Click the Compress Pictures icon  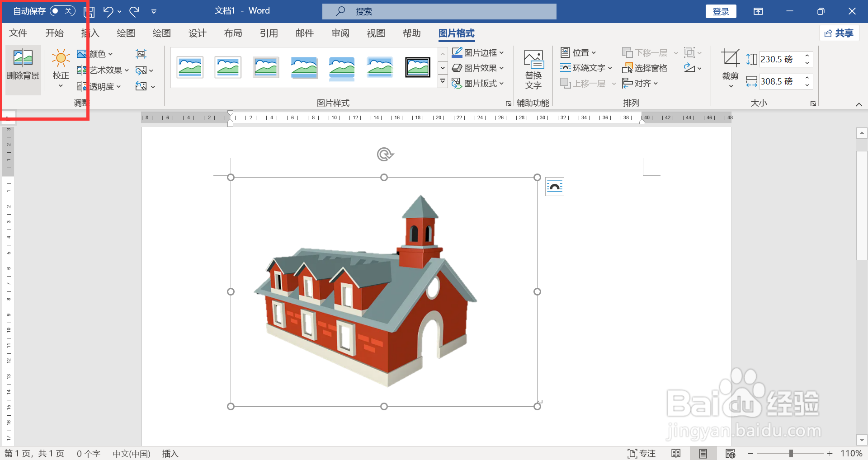click(x=141, y=54)
